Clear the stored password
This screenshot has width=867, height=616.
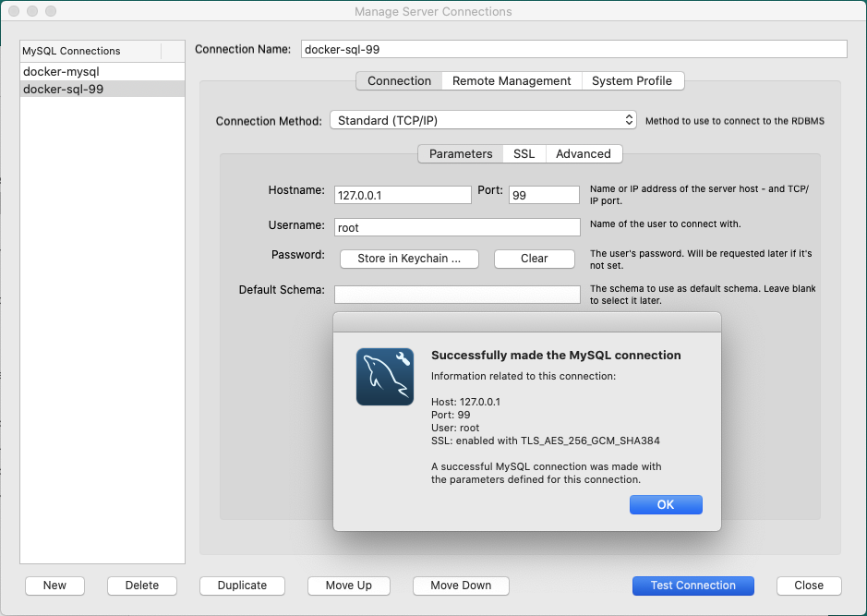534,259
